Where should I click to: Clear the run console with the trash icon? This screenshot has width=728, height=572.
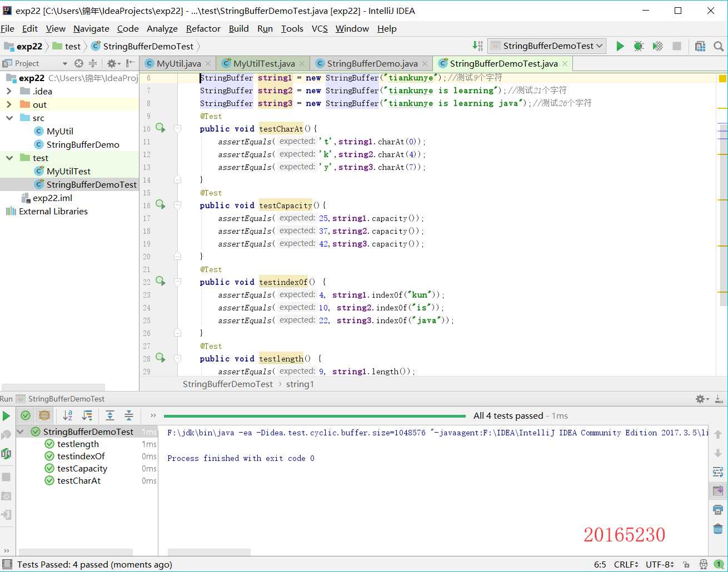[x=718, y=528]
